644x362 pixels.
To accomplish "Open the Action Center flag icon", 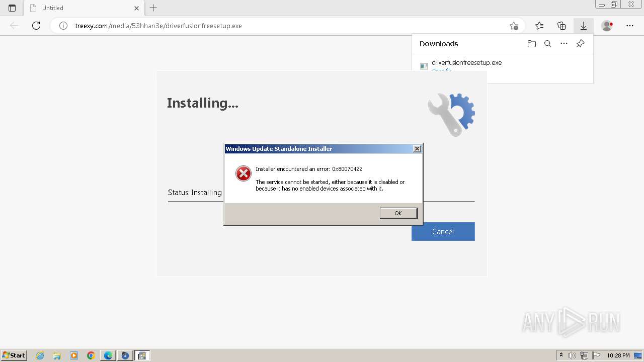I will coord(596,355).
